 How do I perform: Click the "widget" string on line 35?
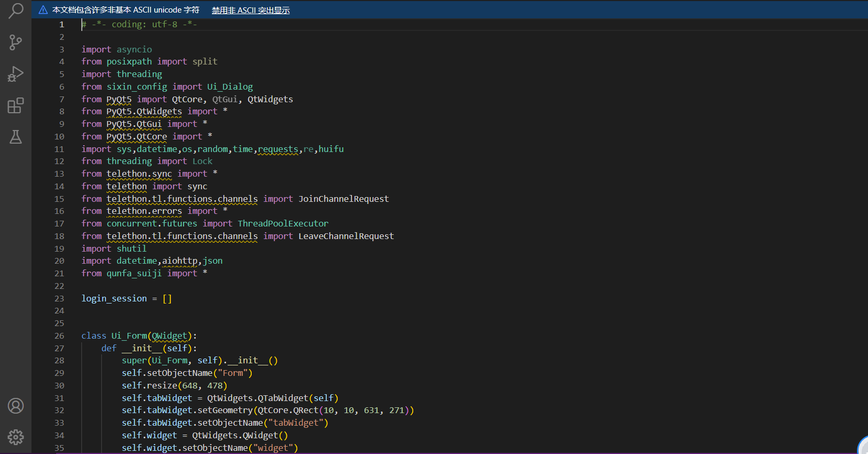[273, 448]
